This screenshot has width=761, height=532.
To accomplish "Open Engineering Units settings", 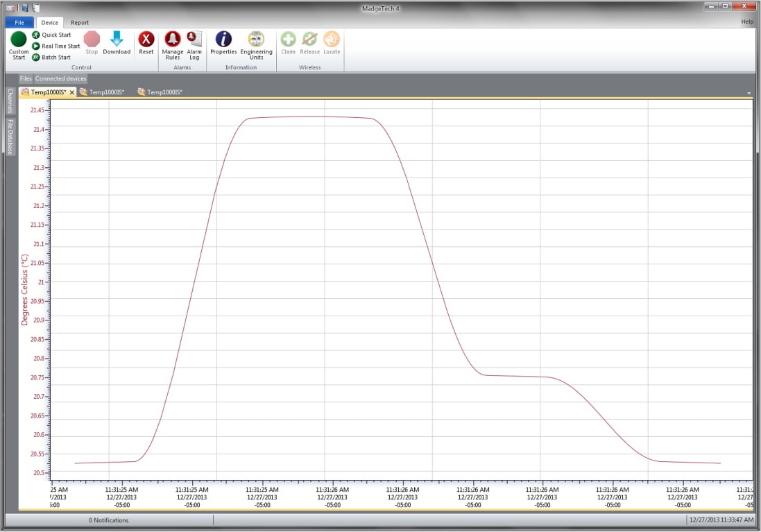I will click(256, 46).
